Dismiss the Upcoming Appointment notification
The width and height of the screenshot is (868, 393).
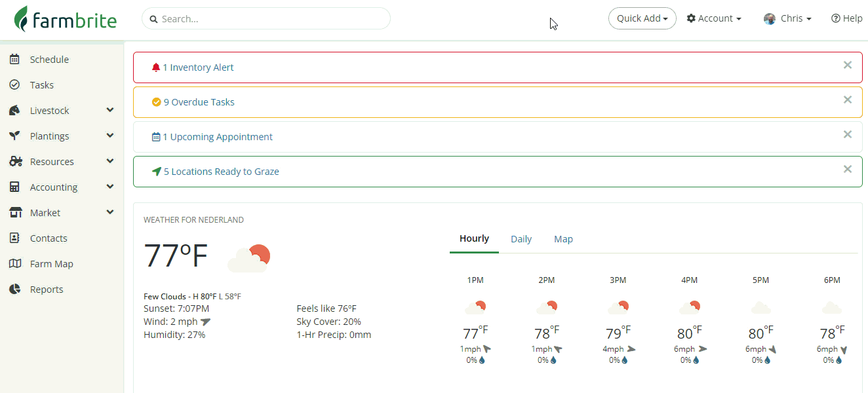tap(848, 134)
